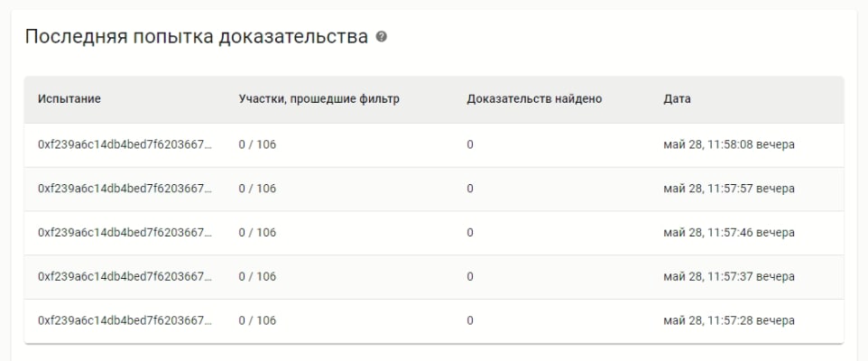Click the challenge hash in the 11:57:46 row
This screenshot has width=868, height=361.
125,233
